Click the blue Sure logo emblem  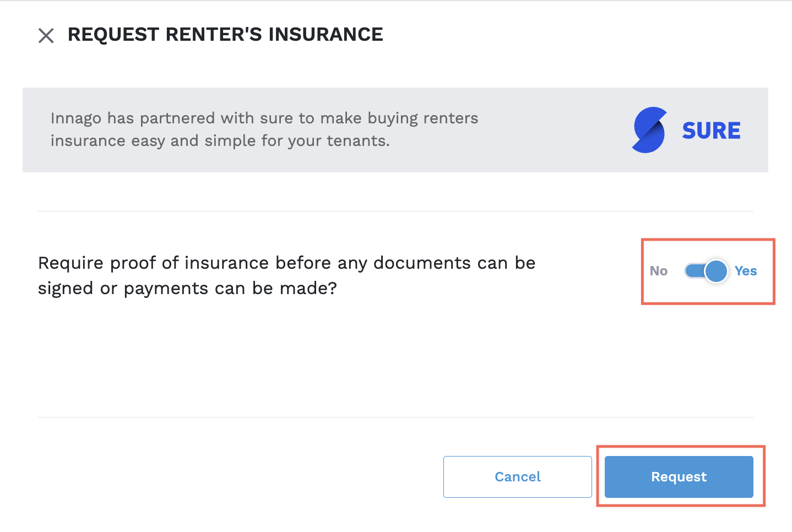[x=649, y=130]
